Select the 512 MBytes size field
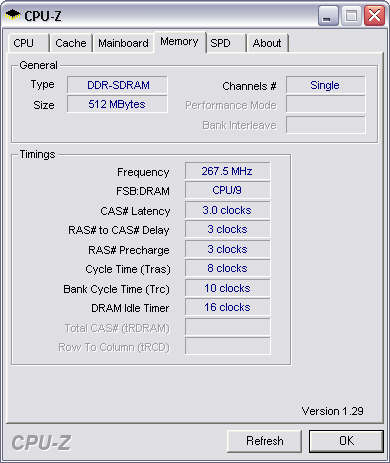This screenshot has height=463, width=390. [x=117, y=104]
